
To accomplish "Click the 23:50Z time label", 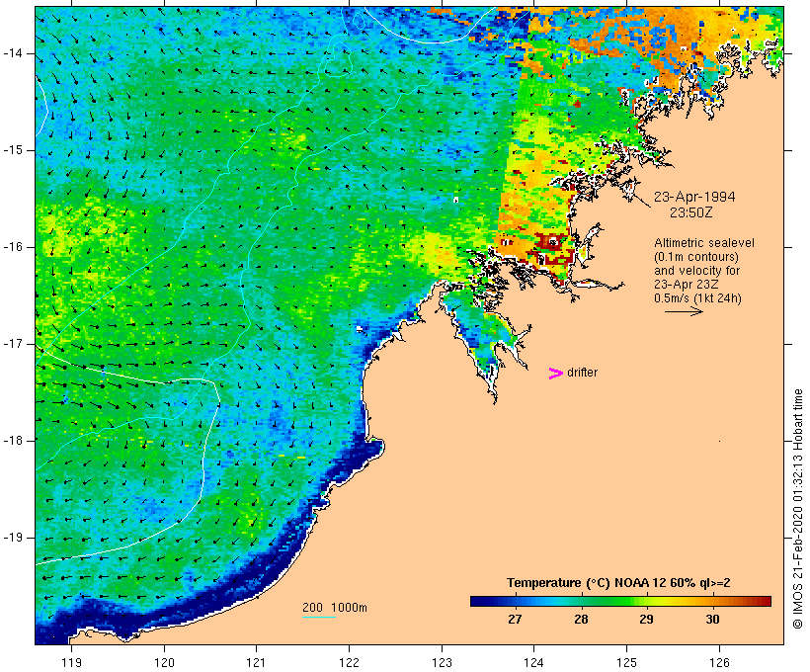I will tap(691, 212).
